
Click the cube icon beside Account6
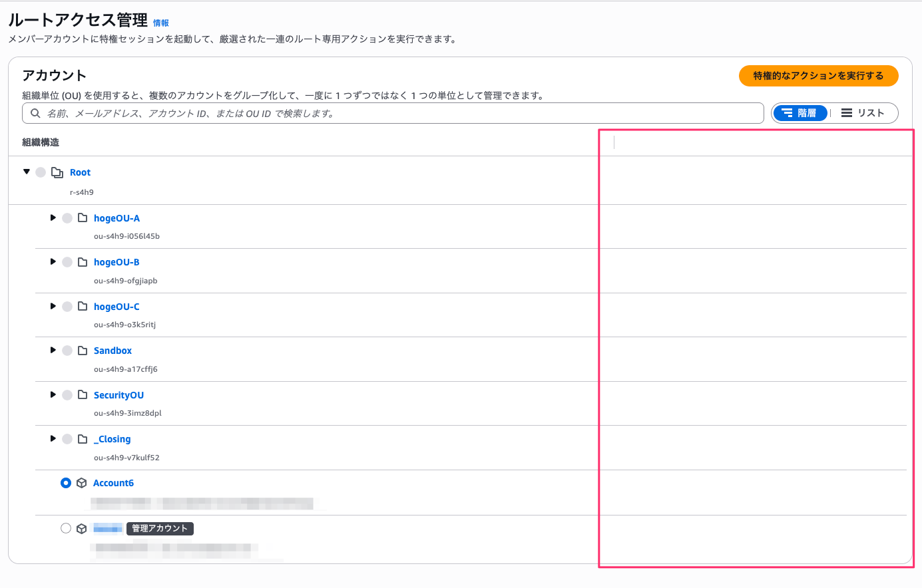[x=82, y=483]
